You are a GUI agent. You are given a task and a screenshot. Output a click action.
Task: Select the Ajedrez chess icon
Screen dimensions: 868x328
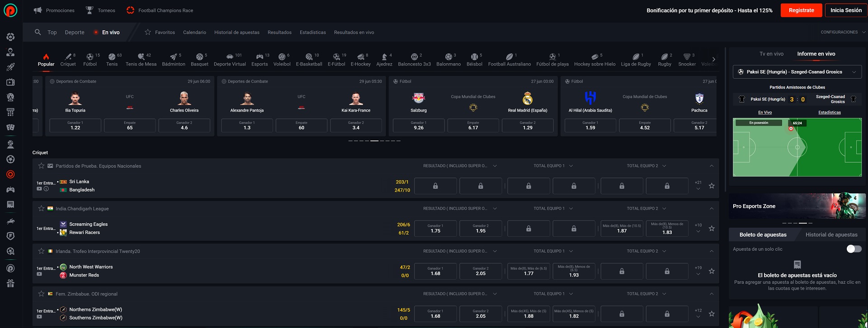coord(384,60)
